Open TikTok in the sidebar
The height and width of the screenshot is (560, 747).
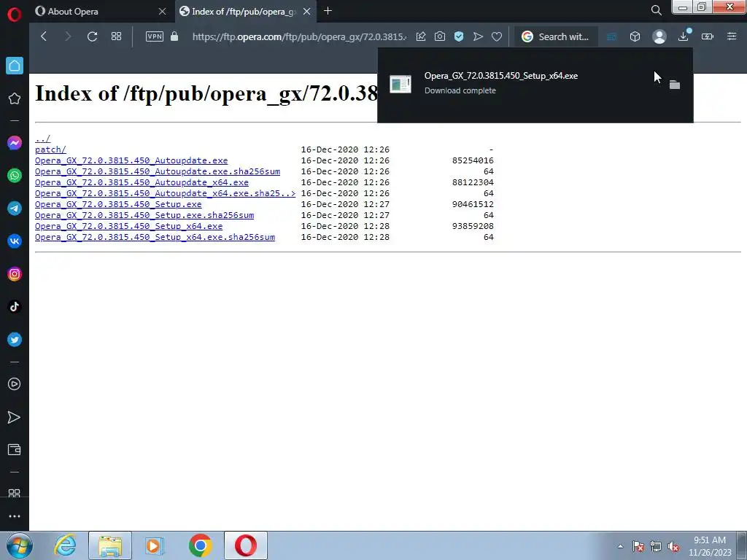click(x=15, y=307)
